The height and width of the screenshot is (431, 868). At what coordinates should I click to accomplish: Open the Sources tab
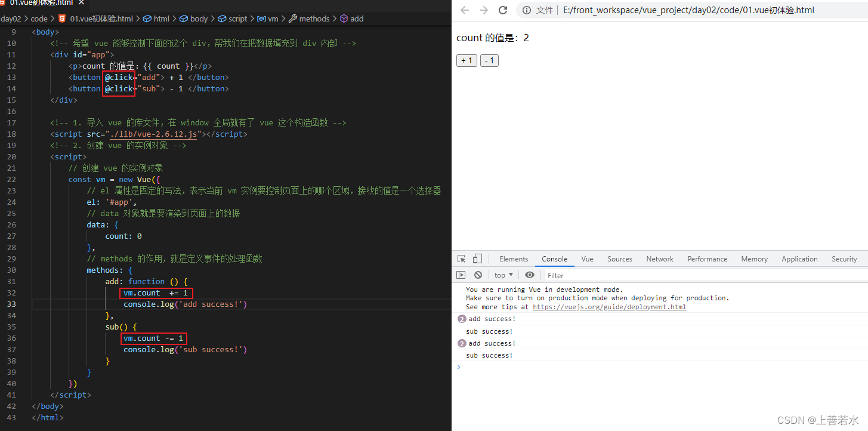point(620,259)
